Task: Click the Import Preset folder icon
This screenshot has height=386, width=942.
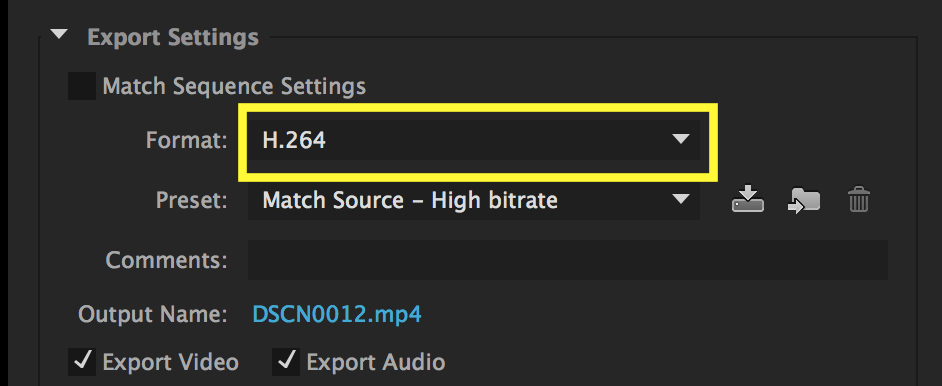Action: point(804,200)
